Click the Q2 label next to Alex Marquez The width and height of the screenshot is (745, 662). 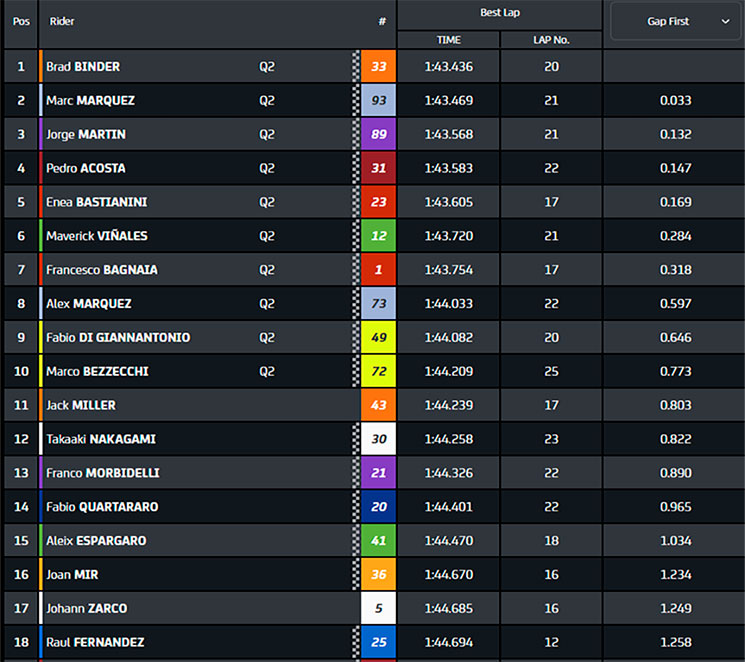(267, 304)
